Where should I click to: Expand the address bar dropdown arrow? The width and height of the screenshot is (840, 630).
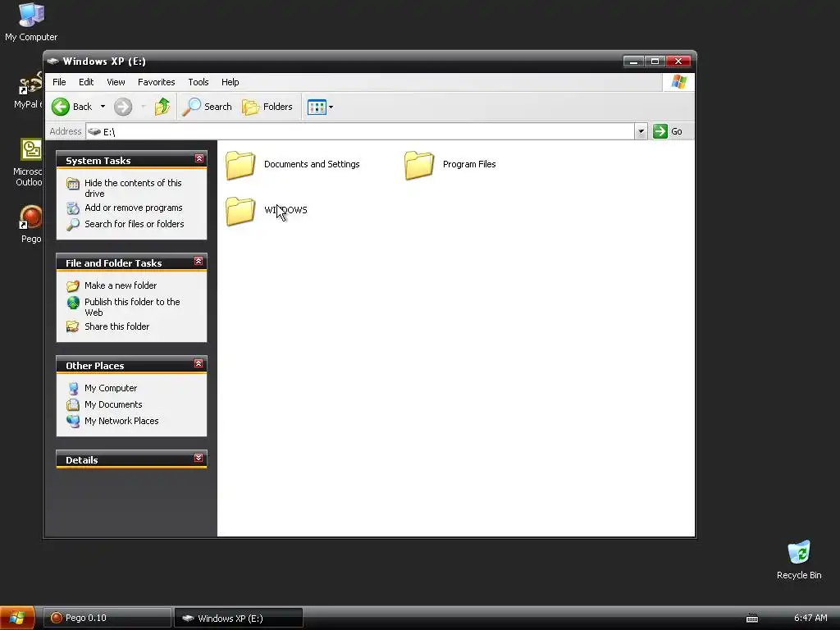pos(641,131)
